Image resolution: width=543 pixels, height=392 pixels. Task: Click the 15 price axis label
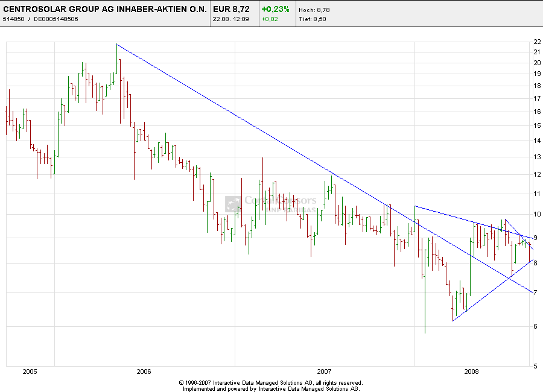tap(537, 125)
